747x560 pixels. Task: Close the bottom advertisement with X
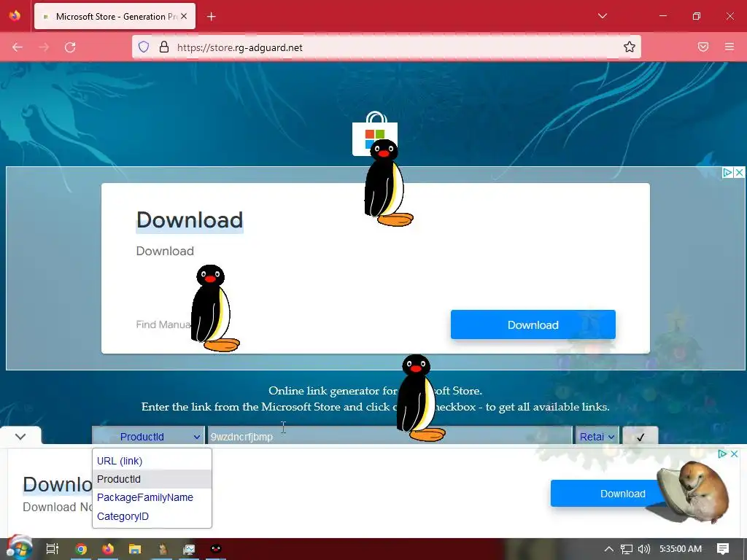click(x=734, y=454)
